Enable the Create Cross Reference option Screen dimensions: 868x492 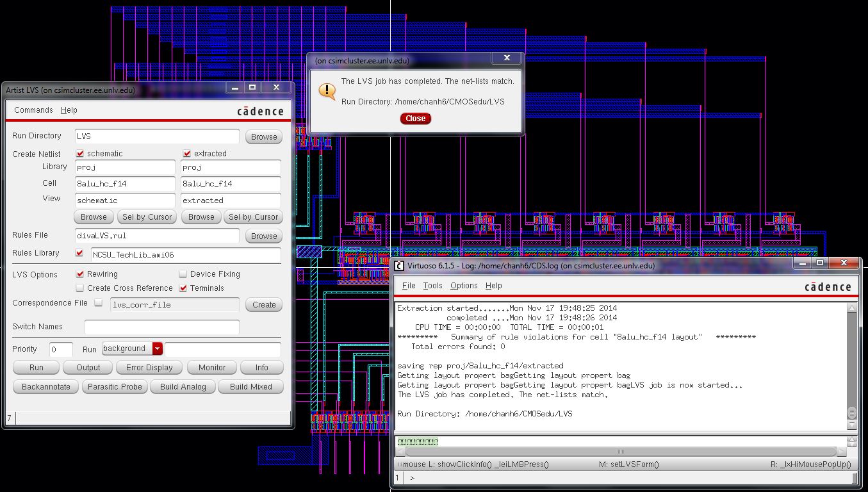79,288
